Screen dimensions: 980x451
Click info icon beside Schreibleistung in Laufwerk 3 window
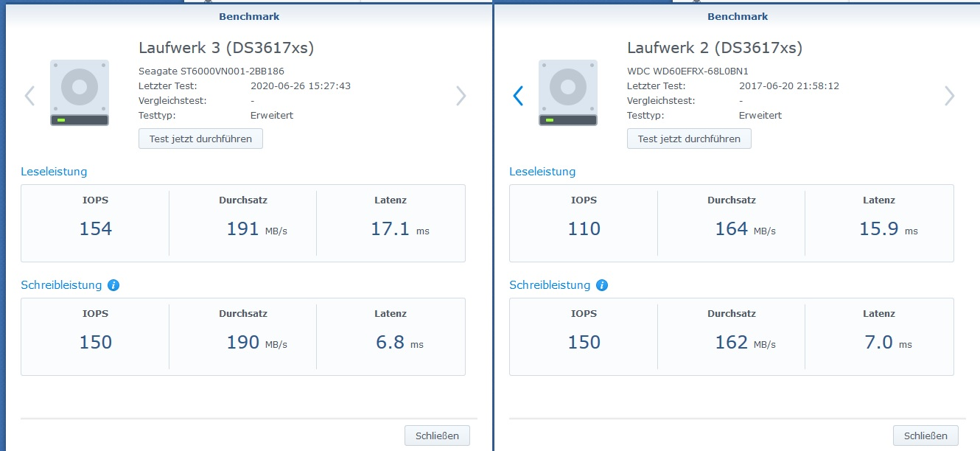coord(113,285)
